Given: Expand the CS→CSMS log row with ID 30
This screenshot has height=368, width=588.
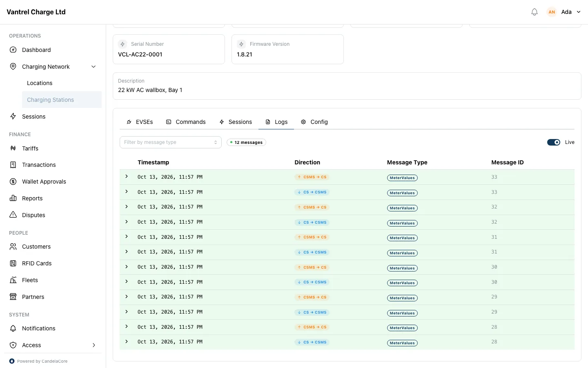Looking at the screenshot, I should (127, 282).
